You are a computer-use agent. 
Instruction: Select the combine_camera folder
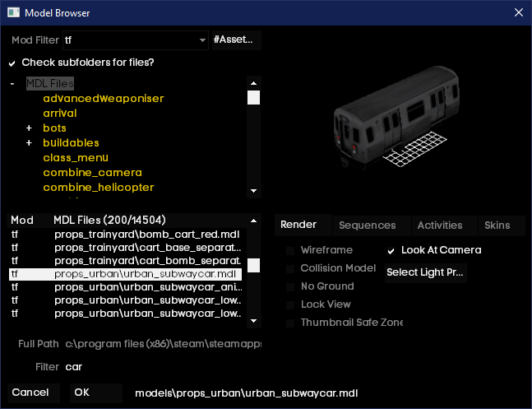(x=92, y=173)
